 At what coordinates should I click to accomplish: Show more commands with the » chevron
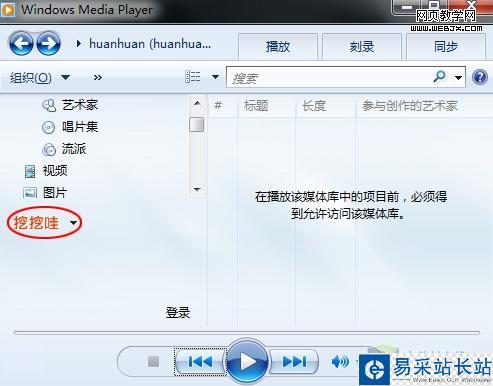pos(97,78)
